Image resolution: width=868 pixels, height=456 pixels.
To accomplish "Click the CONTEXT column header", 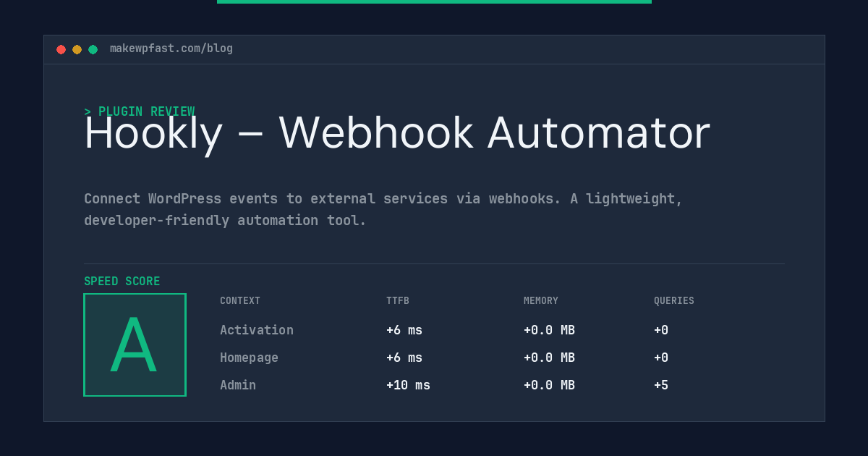I will point(240,301).
